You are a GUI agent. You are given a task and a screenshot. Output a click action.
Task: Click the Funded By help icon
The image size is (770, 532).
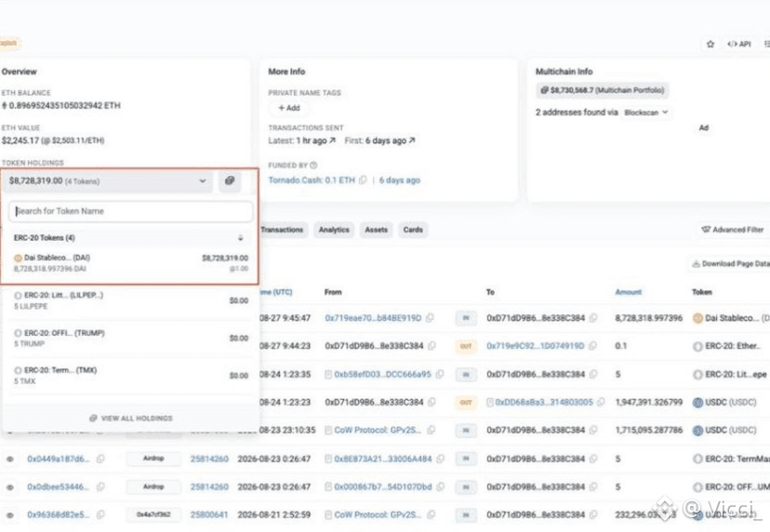point(313,166)
